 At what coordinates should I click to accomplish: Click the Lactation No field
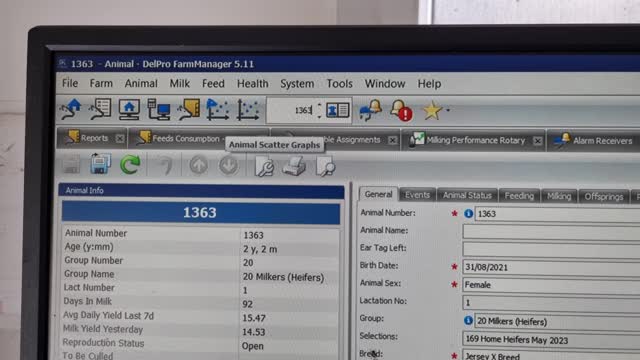point(551,303)
